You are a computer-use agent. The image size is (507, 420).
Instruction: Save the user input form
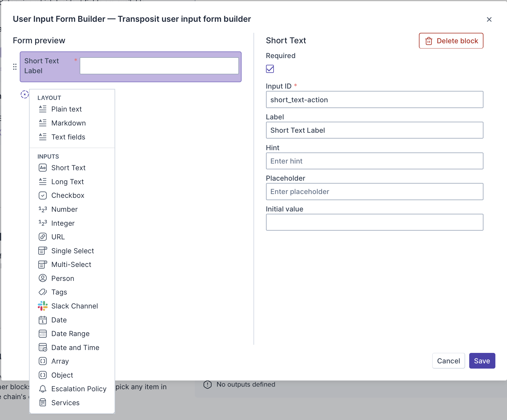click(482, 361)
